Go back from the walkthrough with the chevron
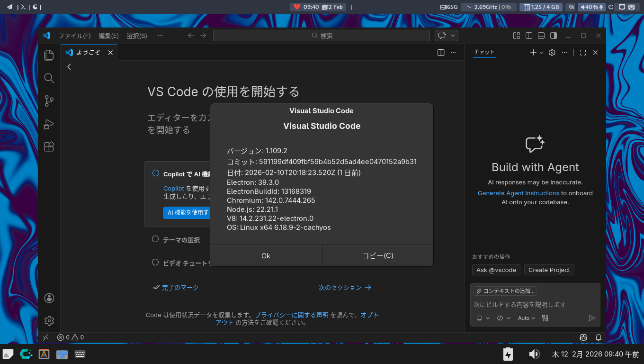This screenshot has height=364, width=644. pyautogui.click(x=69, y=67)
